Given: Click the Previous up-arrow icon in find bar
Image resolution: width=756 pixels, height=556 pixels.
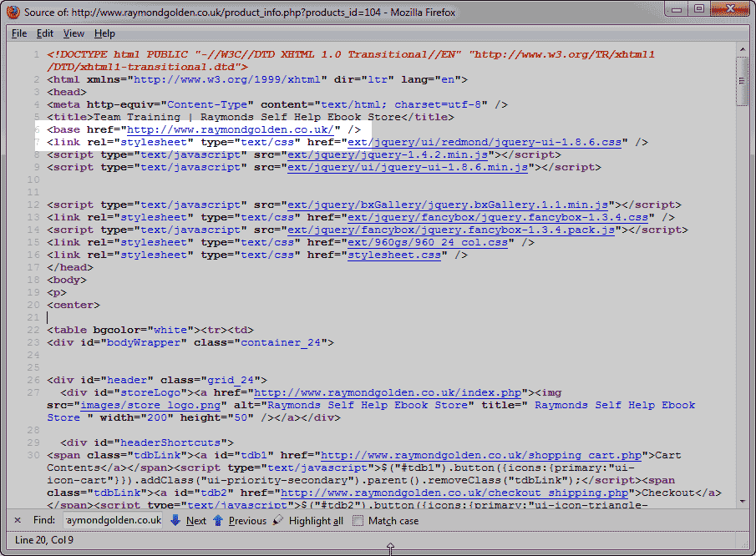Looking at the screenshot, I should [218, 520].
